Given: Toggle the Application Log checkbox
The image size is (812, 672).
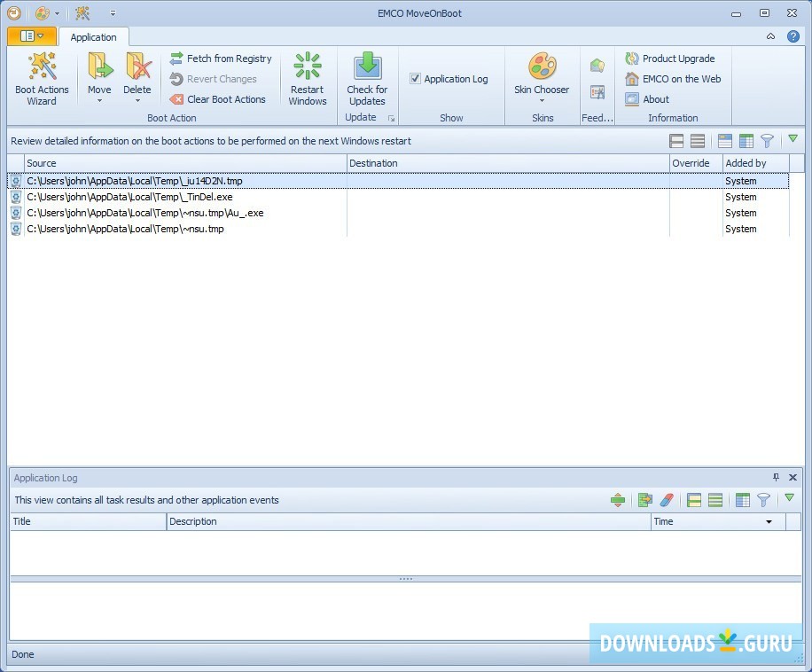Looking at the screenshot, I should click(415, 79).
